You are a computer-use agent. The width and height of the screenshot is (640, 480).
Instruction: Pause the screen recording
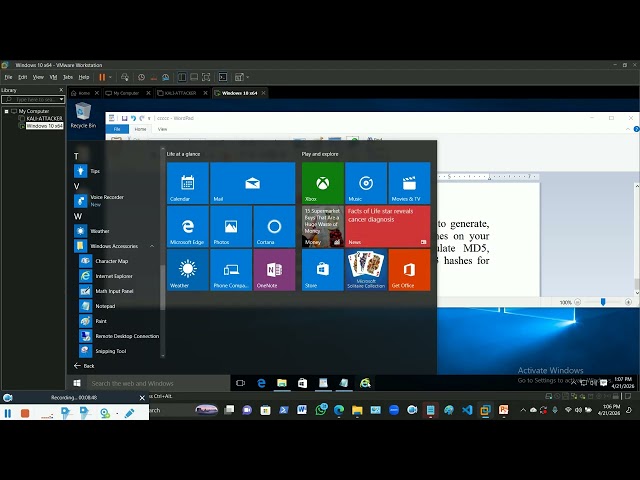[x=8, y=413]
